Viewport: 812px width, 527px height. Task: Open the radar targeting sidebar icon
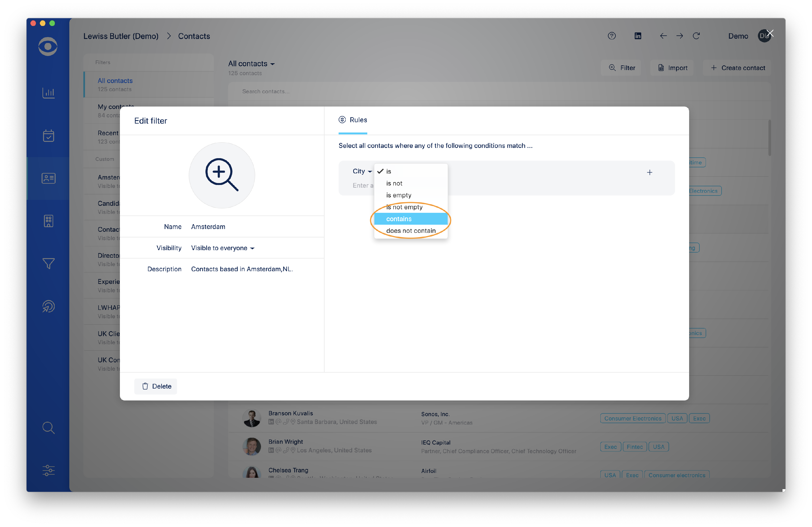48,306
